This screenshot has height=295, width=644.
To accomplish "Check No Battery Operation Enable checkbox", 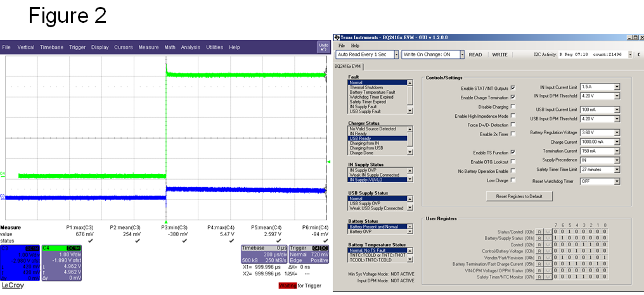I will (513, 171).
